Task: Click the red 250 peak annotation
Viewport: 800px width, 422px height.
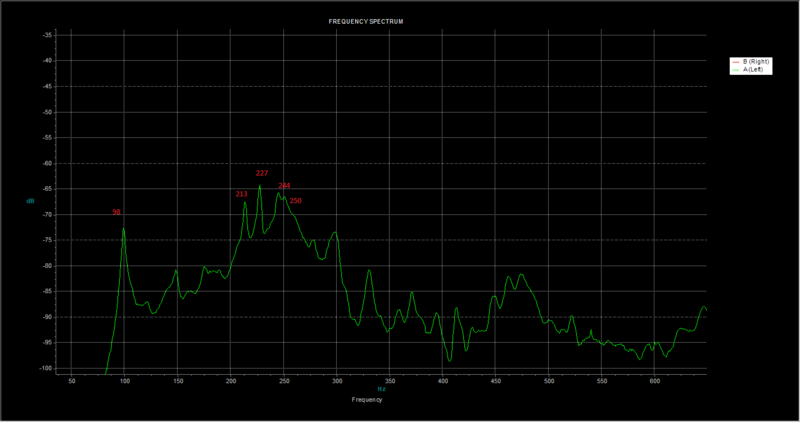Action: click(295, 201)
